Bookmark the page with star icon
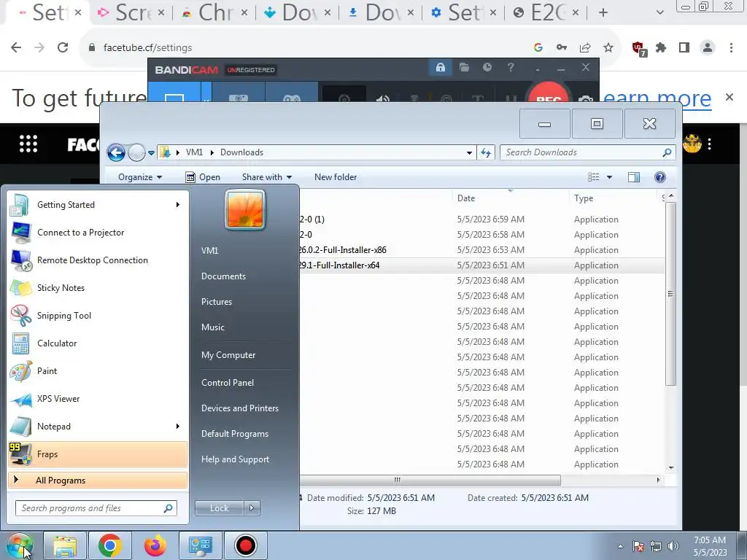 click(608, 47)
